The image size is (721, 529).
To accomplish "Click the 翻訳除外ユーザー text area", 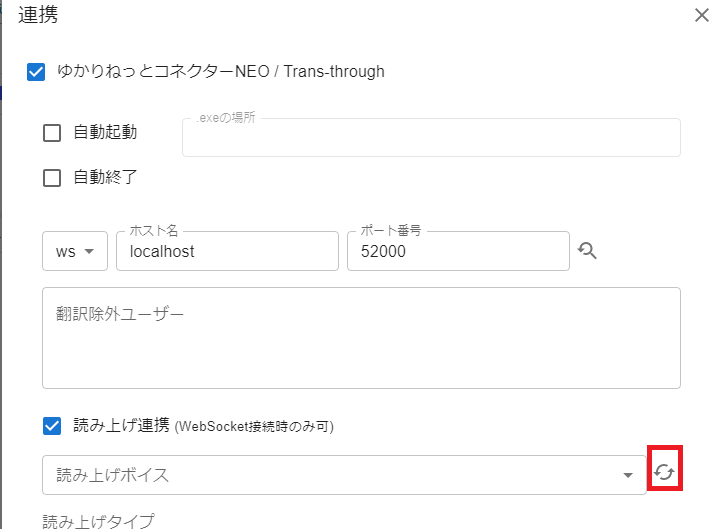I will tap(361, 338).
